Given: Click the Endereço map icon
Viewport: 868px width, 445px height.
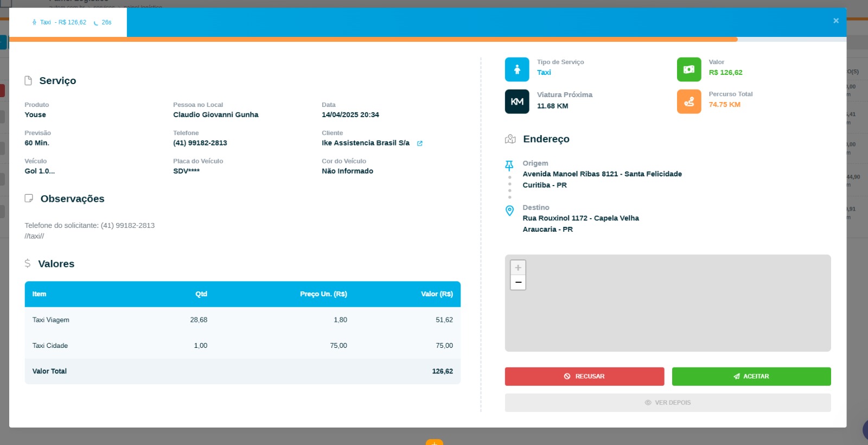Looking at the screenshot, I should coord(510,139).
